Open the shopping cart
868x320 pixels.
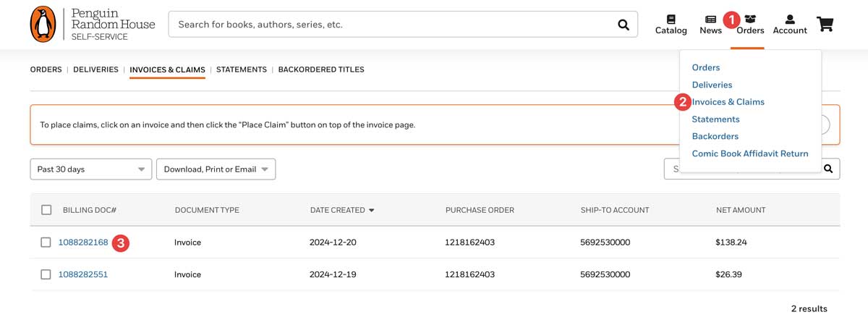click(x=825, y=24)
